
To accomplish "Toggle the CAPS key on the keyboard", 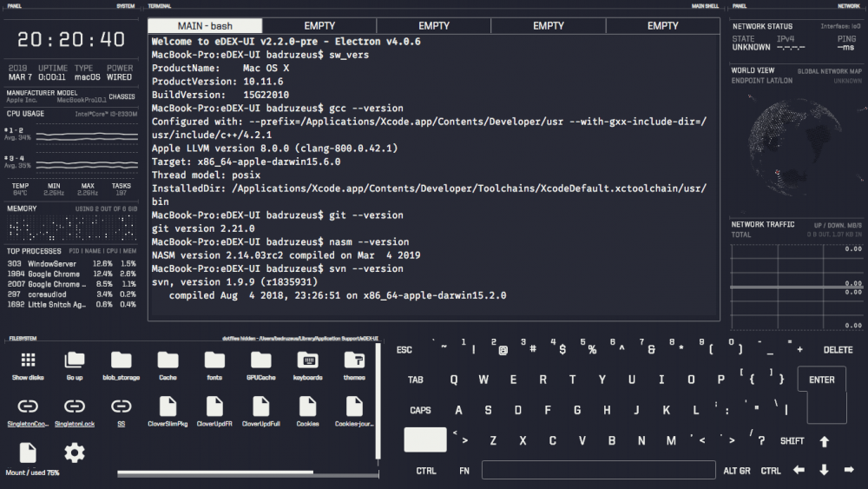I will pos(420,410).
